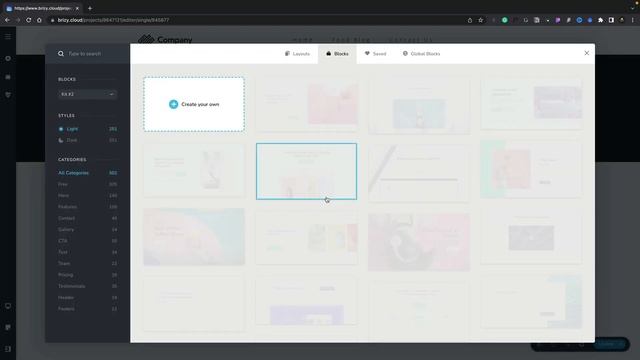Pick the block with purple banner, bottom row

[x=307, y=302]
